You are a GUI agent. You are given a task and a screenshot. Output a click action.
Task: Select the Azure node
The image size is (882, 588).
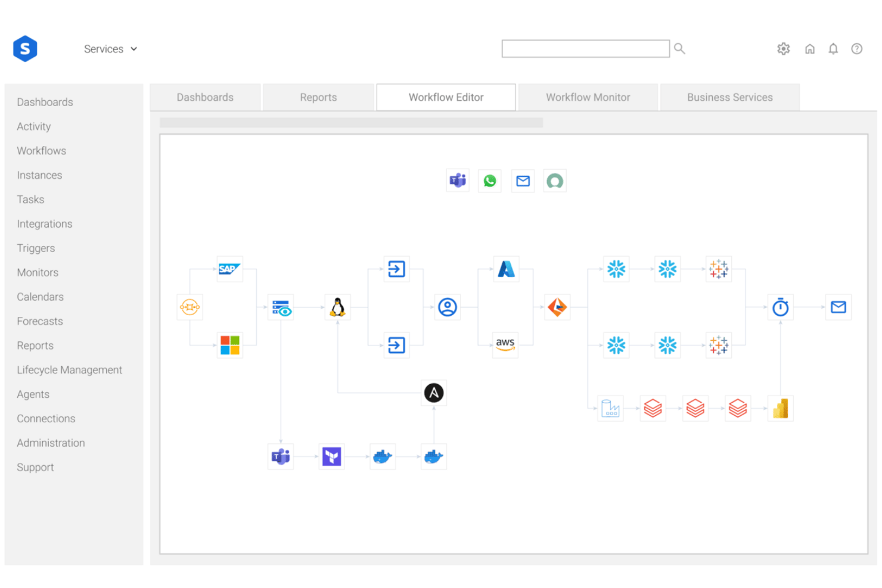pos(506,269)
